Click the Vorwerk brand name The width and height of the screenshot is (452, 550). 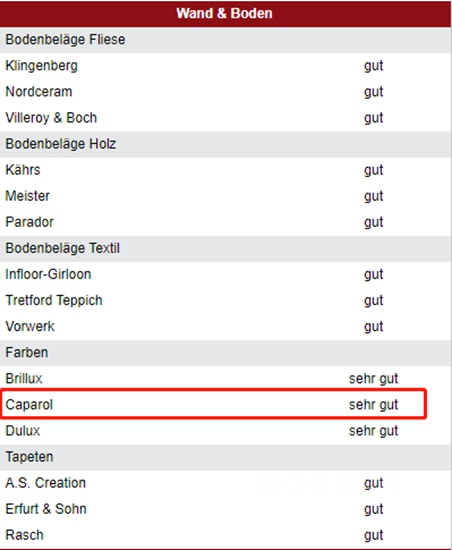30,327
